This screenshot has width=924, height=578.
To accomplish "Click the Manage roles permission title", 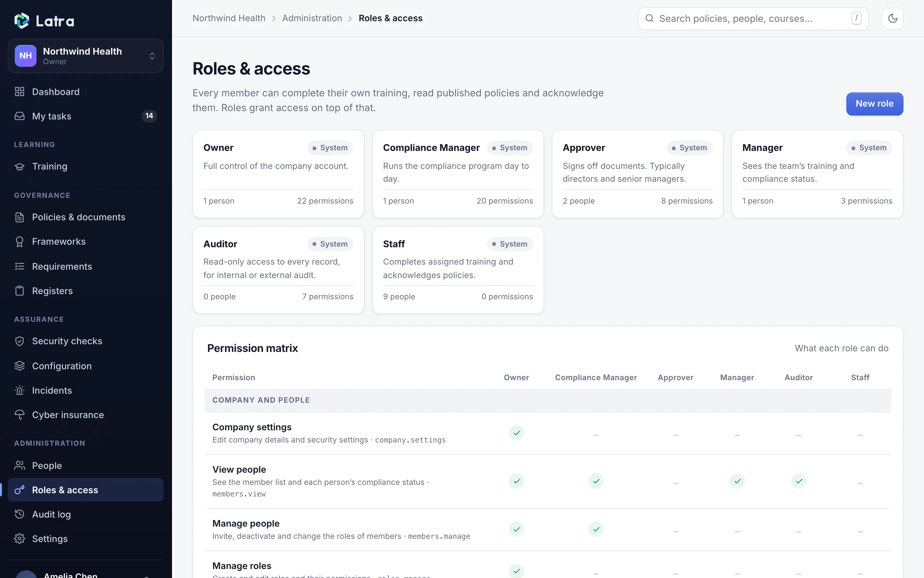I will (x=242, y=565).
